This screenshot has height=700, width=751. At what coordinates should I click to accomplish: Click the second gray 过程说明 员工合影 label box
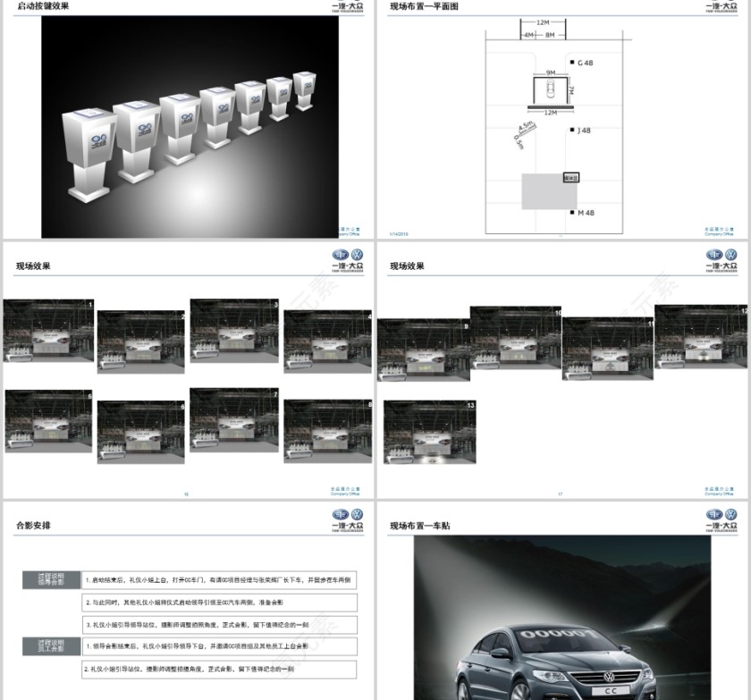51,645
